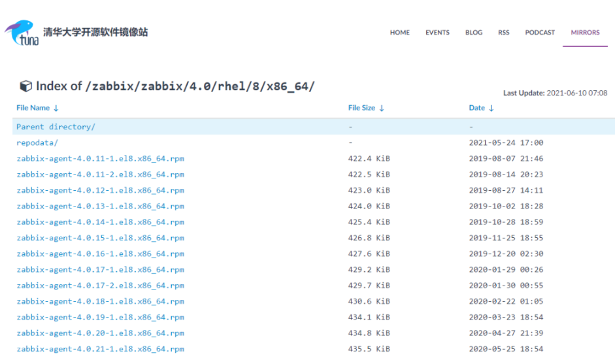Click the date 2020-01-30 00:55

pyautogui.click(x=506, y=286)
